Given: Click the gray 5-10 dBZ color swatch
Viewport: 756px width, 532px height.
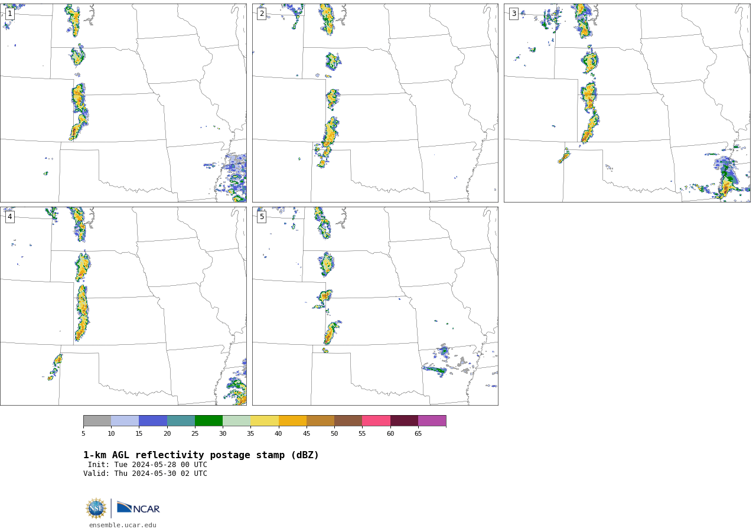Looking at the screenshot, I should click(97, 421).
